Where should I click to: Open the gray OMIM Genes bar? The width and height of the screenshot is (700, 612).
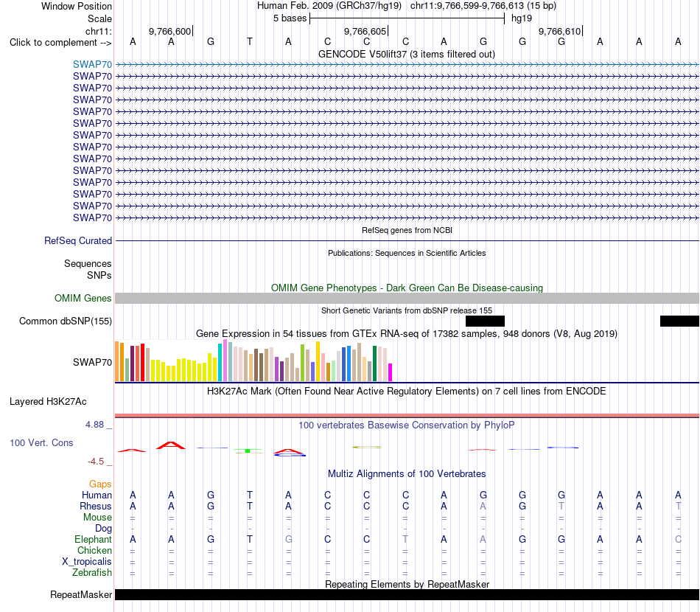(x=407, y=298)
